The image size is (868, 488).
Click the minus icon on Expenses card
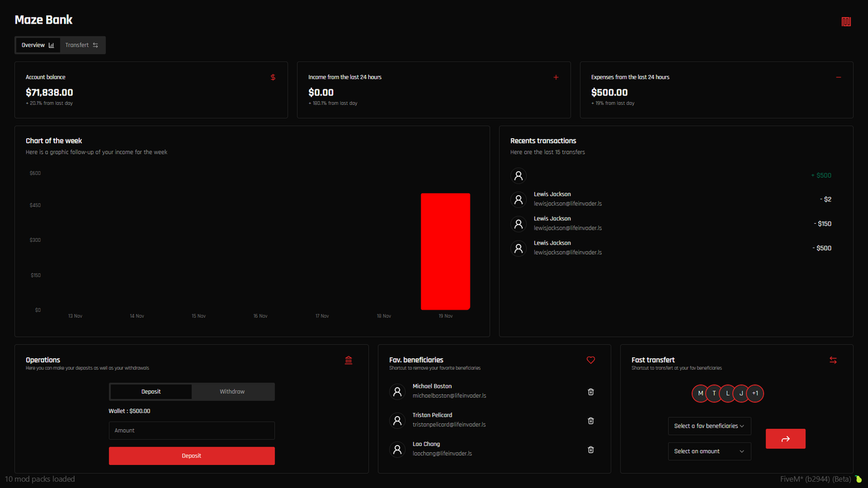point(839,77)
